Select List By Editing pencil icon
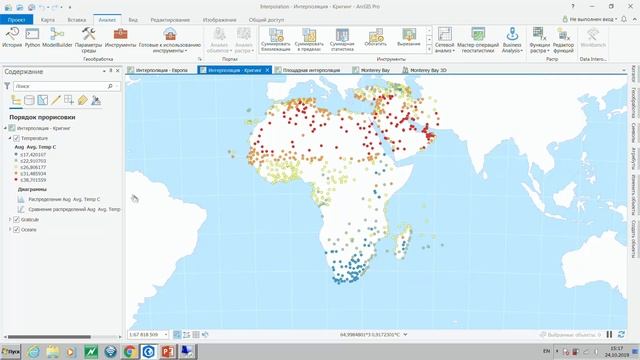This screenshot has height=360, width=640. point(56,100)
